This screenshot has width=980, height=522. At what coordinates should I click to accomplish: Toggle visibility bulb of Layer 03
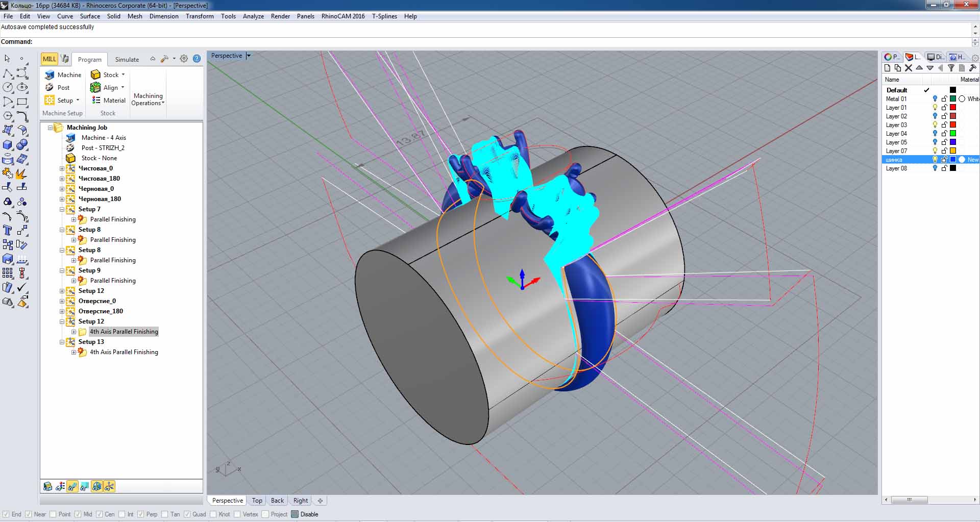click(935, 125)
